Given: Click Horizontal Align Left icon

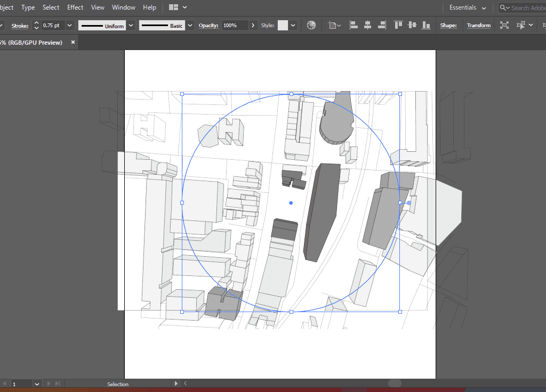Looking at the screenshot, I should 354,25.
